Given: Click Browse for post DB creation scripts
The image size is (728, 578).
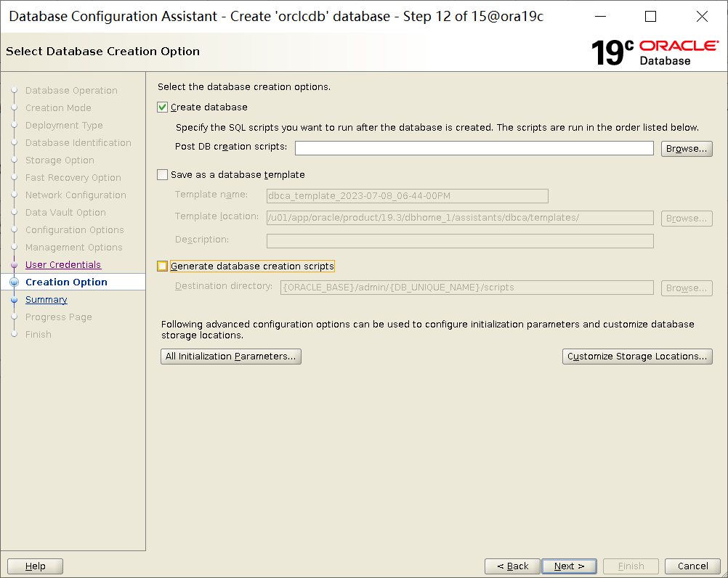Looking at the screenshot, I should point(686,148).
